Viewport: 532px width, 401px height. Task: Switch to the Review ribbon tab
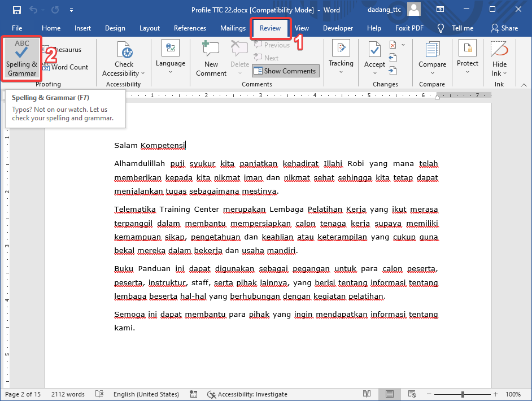(271, 28)
